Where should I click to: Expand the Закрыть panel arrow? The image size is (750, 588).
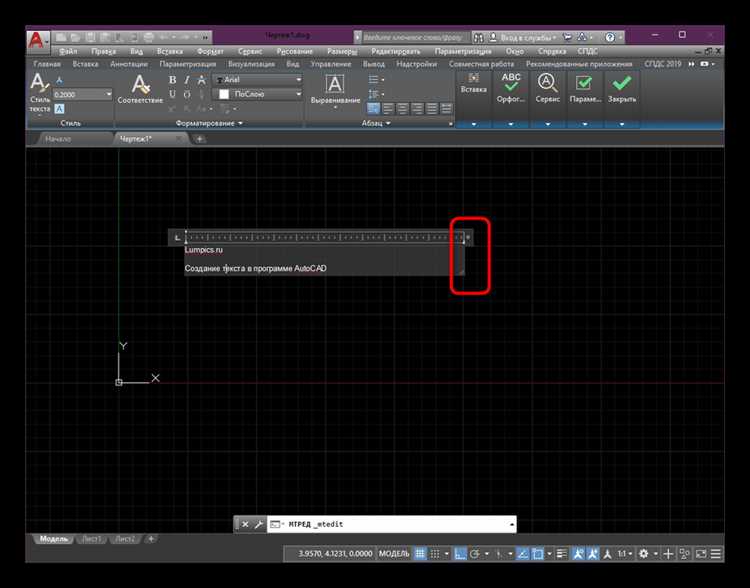[622, 124]
